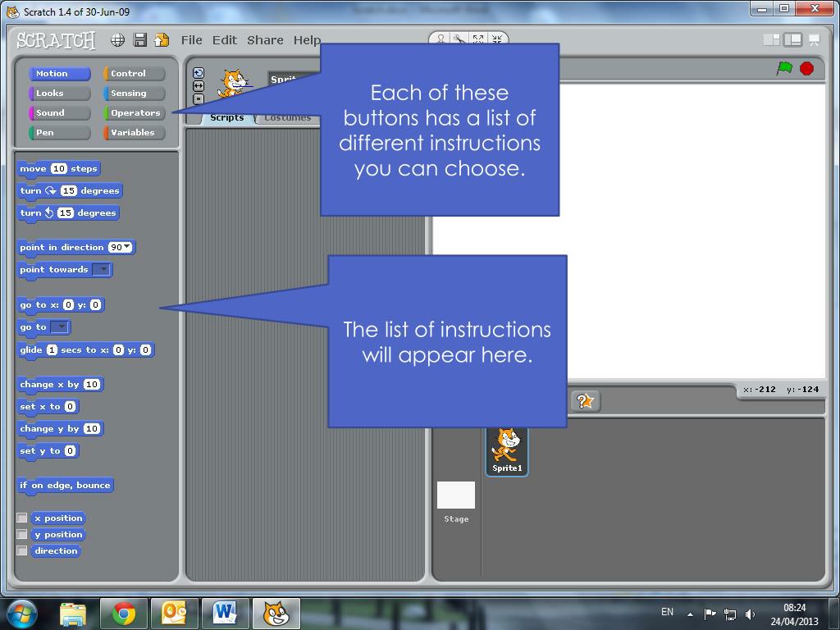
Task: Click the change x by value field
Action: 92,384
